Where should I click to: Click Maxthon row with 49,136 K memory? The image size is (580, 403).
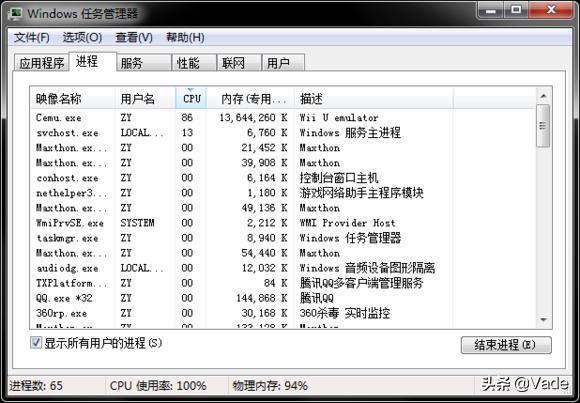coord(283,208)
